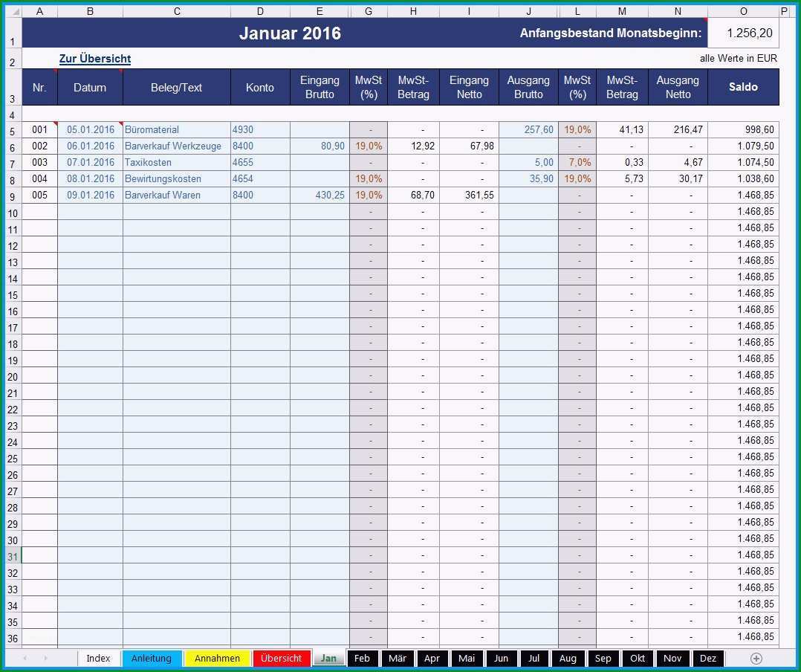Switch to the Anleitung sheet tab
Image resolution: width=801 pixels, height=672 pixels.
152,658
